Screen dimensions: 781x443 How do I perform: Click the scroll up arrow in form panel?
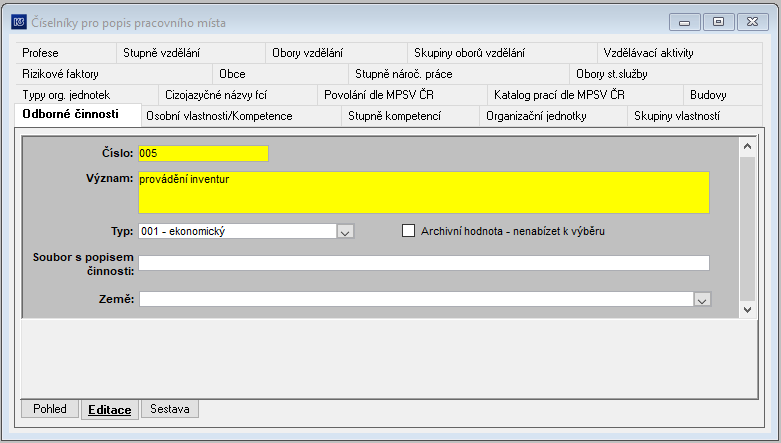click(747, 146)
